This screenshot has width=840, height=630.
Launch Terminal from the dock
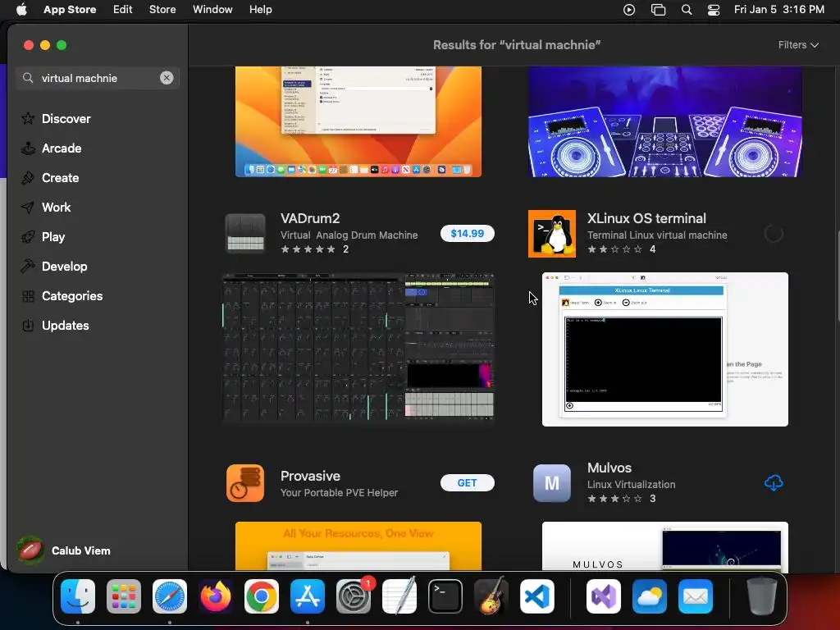[445, 596]
